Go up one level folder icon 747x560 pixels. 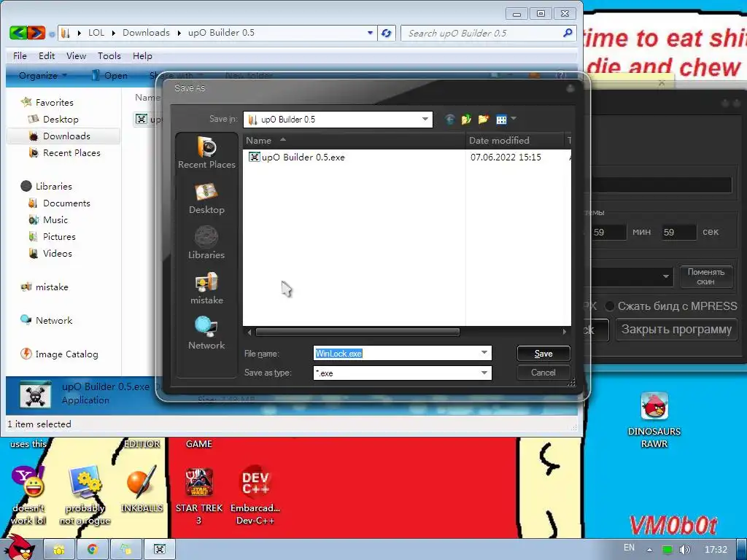[466, 119]
